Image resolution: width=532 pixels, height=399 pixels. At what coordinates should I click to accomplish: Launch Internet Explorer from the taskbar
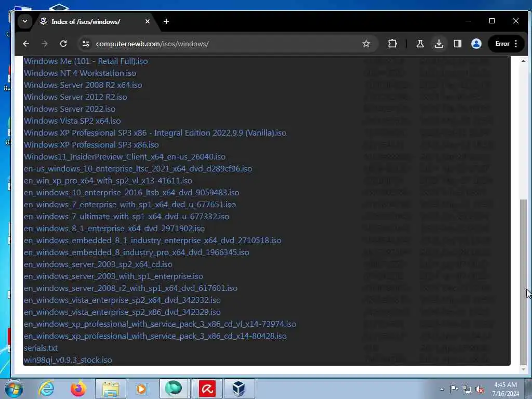46,389
